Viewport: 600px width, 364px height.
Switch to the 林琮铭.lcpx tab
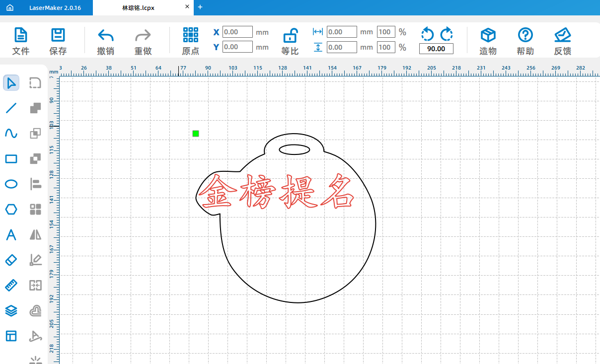[x=137, y=8]
